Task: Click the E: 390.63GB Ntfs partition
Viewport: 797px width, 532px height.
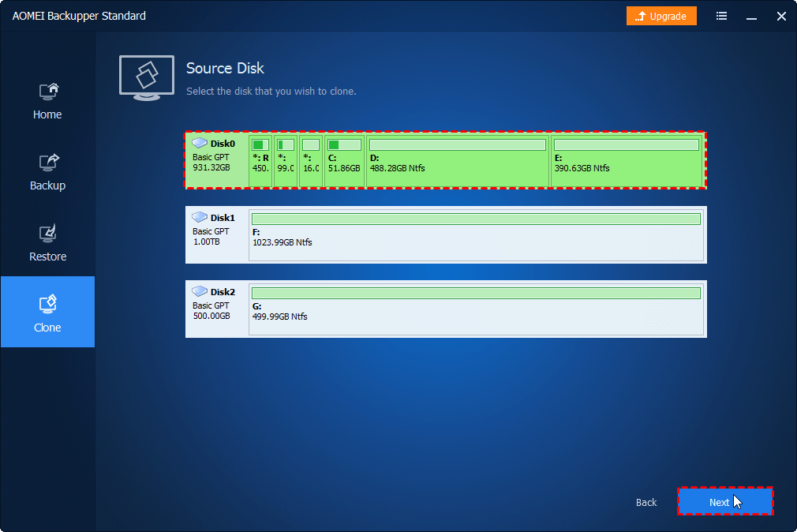Action: (x=627, y=161)
